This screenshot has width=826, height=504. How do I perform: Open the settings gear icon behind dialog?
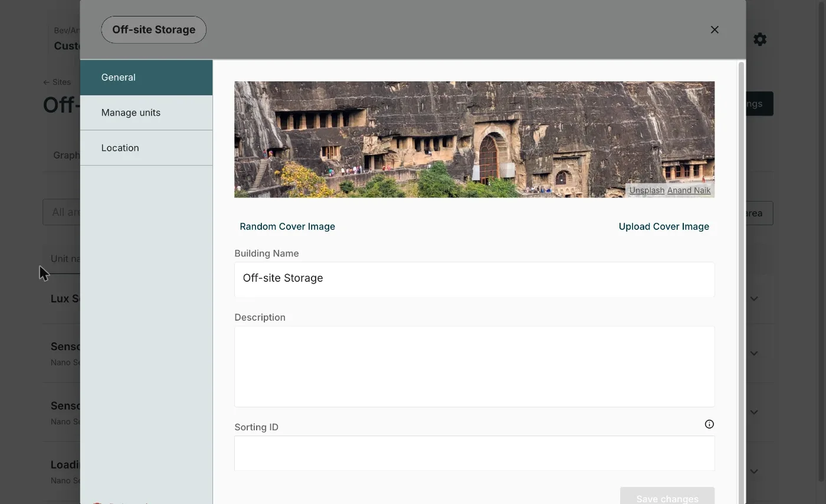(760, 39)
